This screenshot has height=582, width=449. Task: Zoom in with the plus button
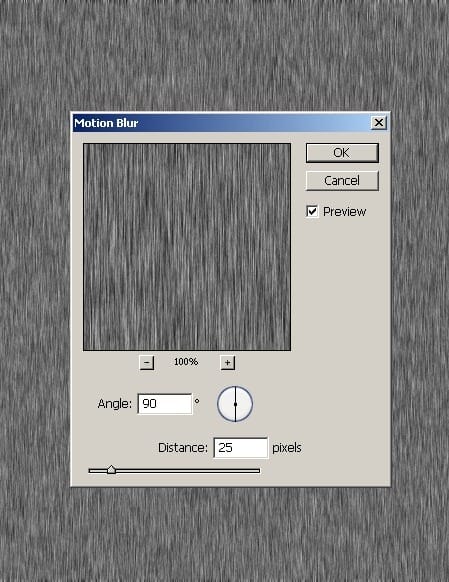coord(227,363)
